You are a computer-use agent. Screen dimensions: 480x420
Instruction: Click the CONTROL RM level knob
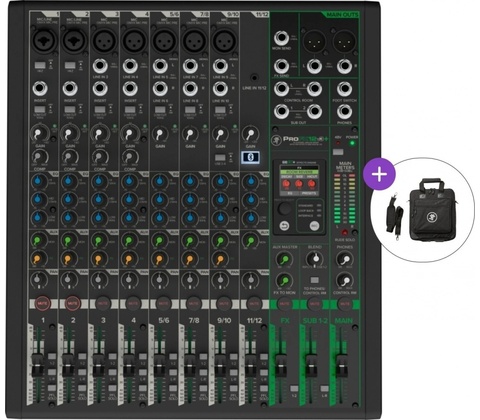[x=345, y=281]
